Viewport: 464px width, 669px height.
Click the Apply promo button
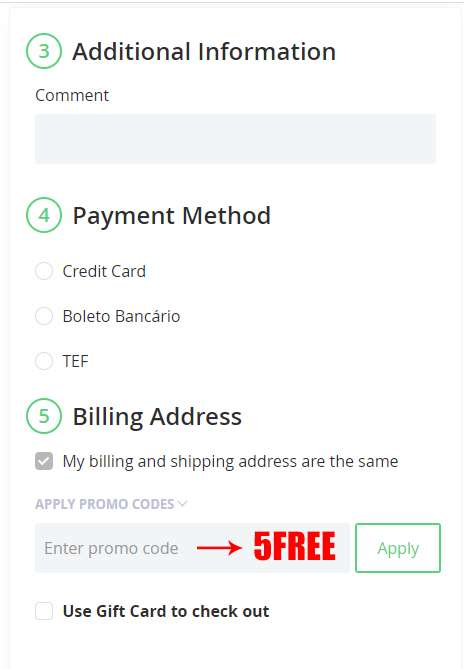(x=398, y=548)
